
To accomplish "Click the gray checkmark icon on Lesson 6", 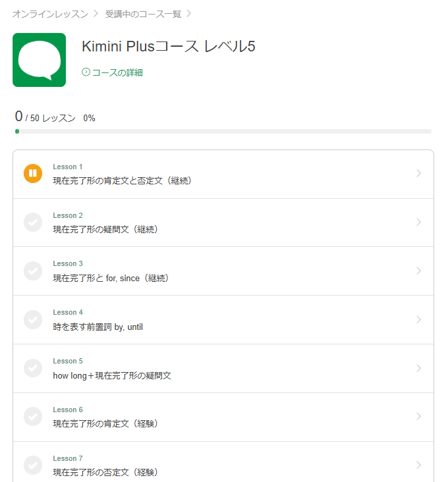I will pos(33,417).
